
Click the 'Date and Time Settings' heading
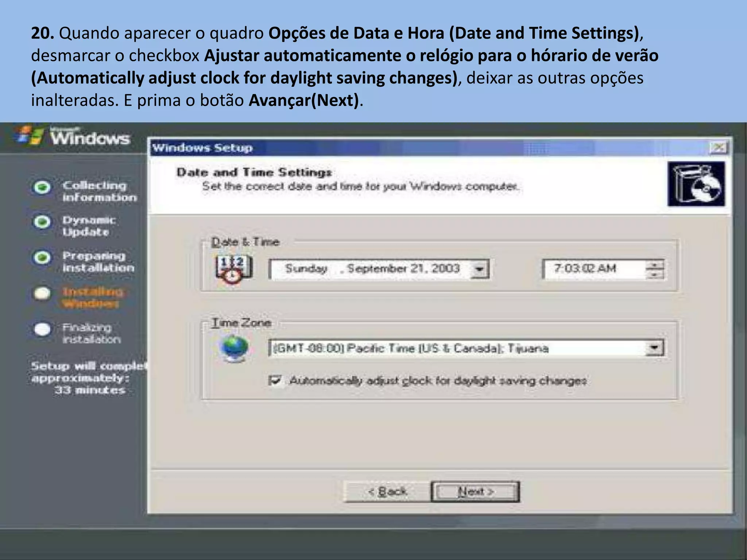point(254,172)
